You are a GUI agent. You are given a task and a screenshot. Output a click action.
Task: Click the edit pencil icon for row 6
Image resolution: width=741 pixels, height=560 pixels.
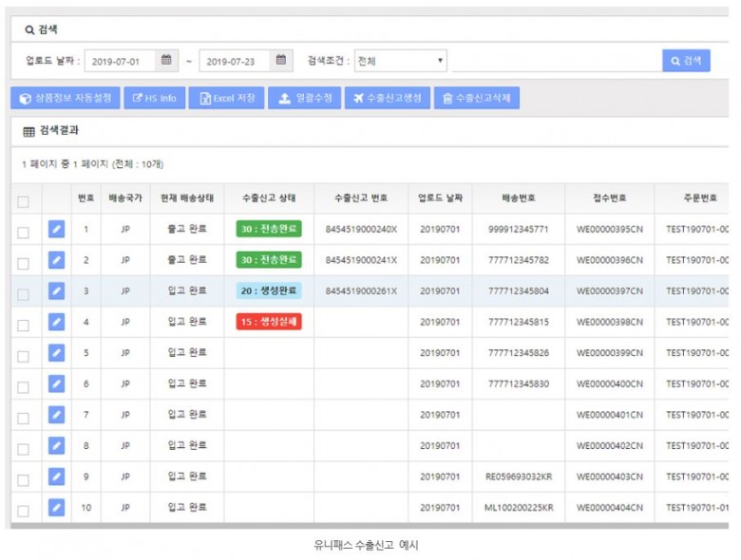tap(56, 383)
